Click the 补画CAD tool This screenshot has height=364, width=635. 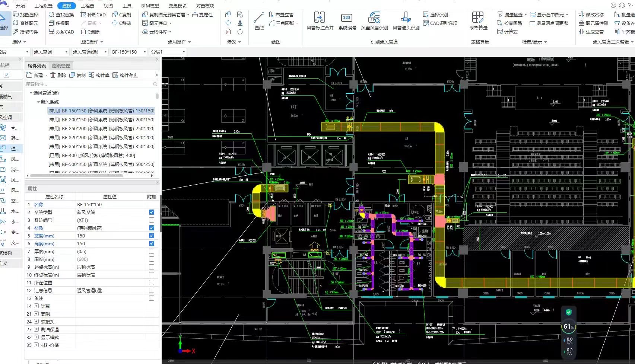[x=93, y=15]
